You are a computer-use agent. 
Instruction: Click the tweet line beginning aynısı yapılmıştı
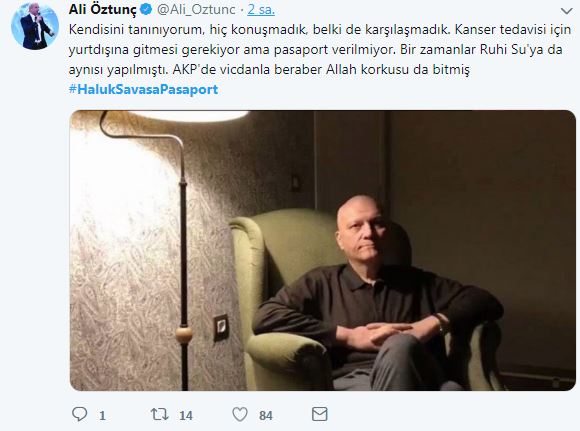pyautogui.click(x=269, y=69)
